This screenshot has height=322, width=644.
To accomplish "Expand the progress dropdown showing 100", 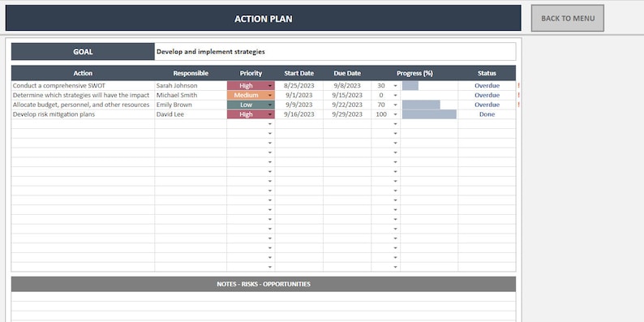I will click(396, 114).
